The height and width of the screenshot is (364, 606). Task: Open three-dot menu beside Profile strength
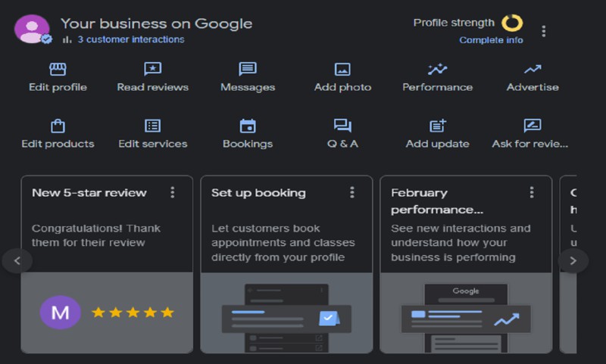point(544,31)
